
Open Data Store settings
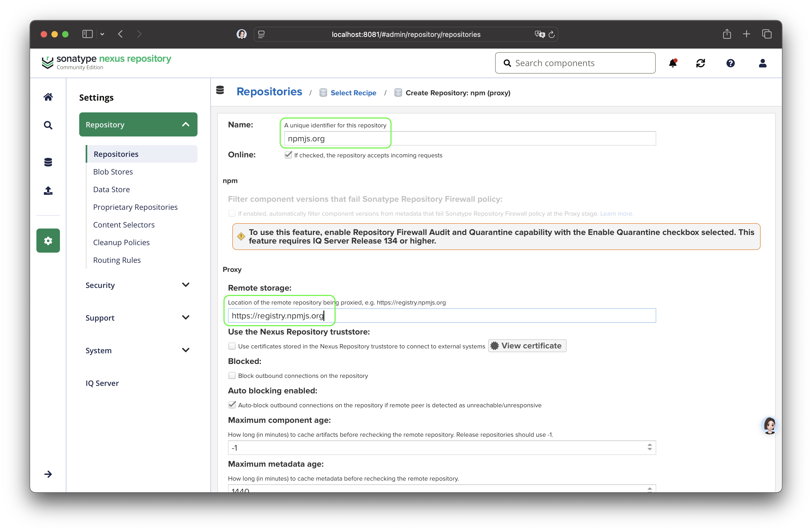point(112,189)
